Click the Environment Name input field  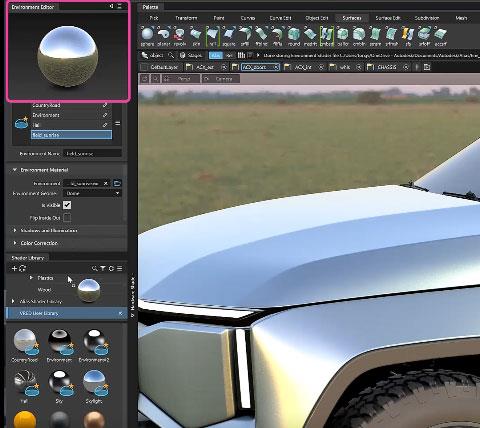92,154
